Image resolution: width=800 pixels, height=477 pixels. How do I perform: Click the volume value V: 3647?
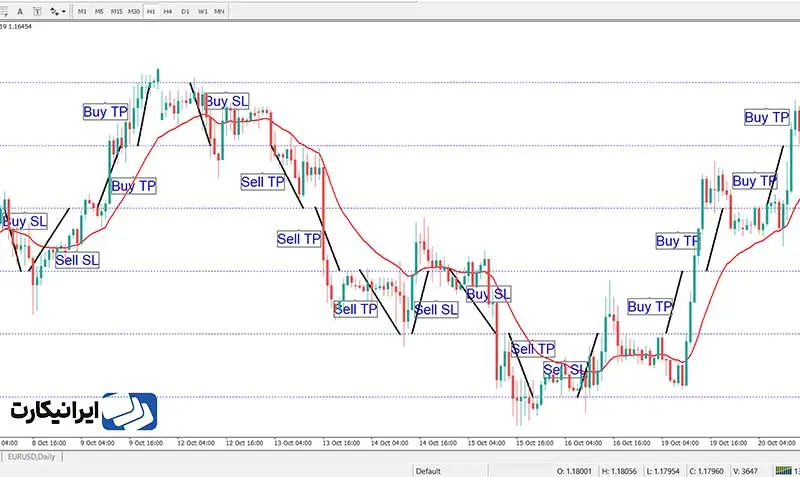746,470
